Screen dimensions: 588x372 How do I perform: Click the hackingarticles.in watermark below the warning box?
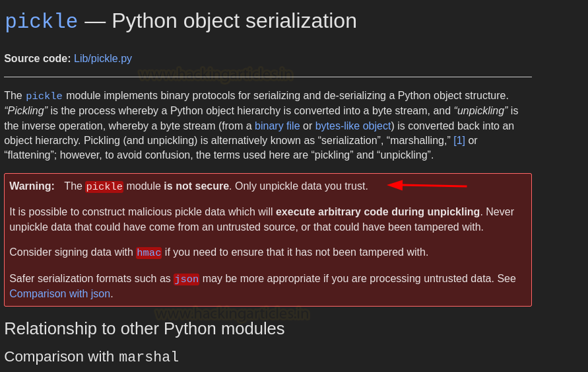(x=232, y=313)
